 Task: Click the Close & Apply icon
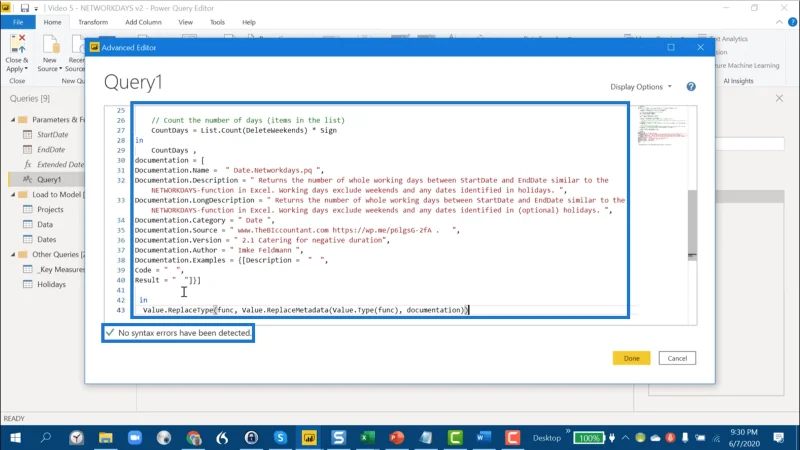coord(18,43)
